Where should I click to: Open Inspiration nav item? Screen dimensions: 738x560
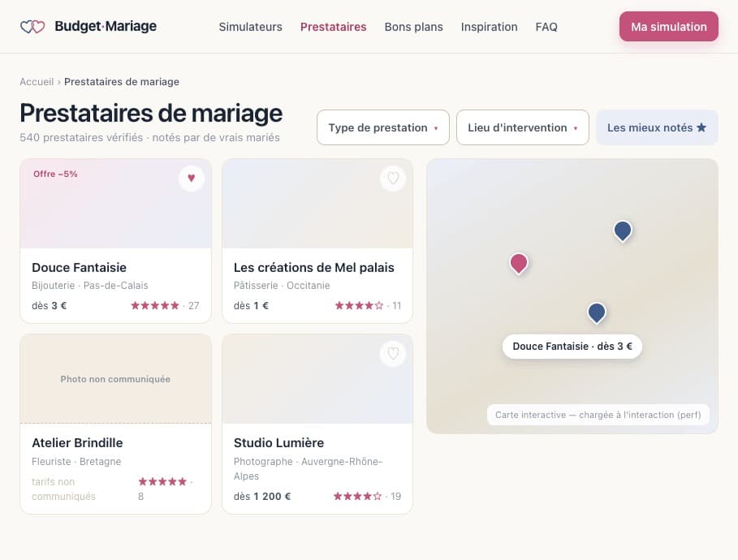click(489, 27)
